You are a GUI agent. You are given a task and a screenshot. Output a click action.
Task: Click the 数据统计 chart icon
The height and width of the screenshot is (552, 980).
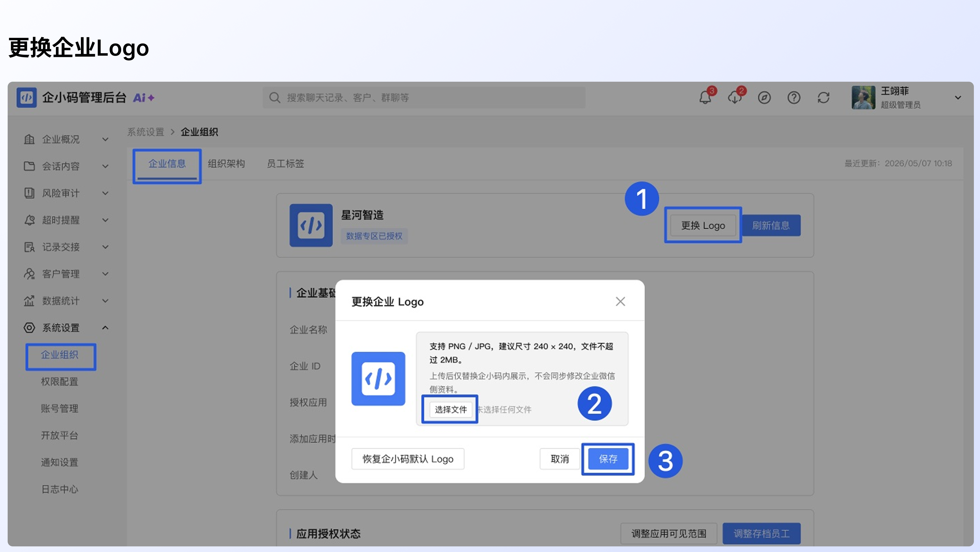pyautogui.click(x=29, y=301)
